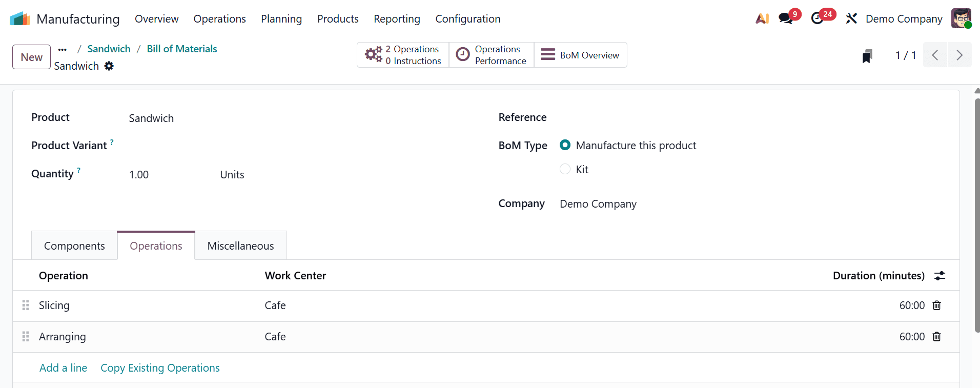Click Add a line link
This screenshot has height=388, width=980.
click(x=63, y=368)
